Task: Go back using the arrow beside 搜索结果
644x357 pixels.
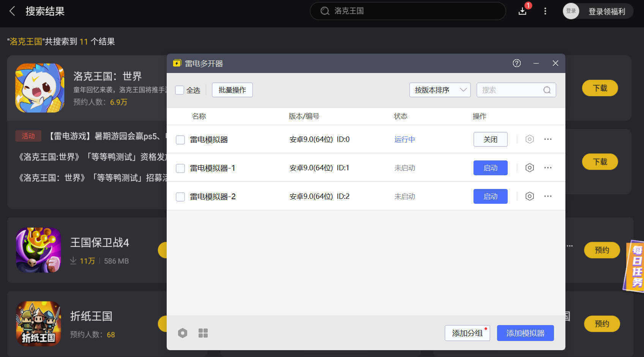Action: coord(12,11)
